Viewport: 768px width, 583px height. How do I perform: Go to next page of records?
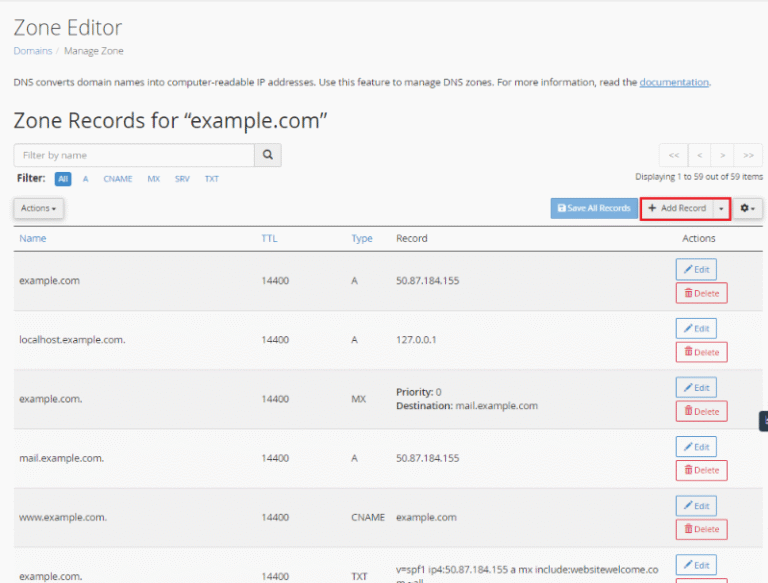pyautogui.click(x=722, y=155)
